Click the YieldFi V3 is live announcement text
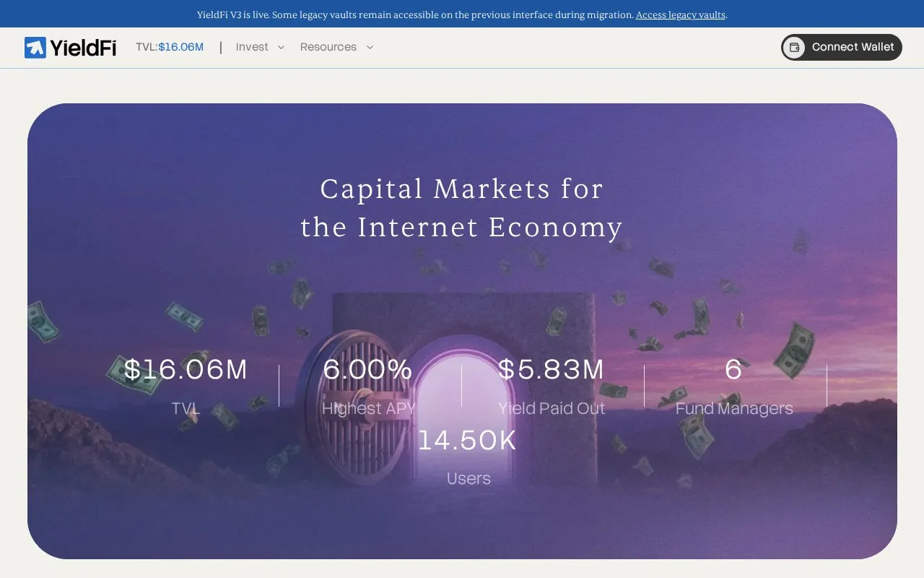 [415, 14]
